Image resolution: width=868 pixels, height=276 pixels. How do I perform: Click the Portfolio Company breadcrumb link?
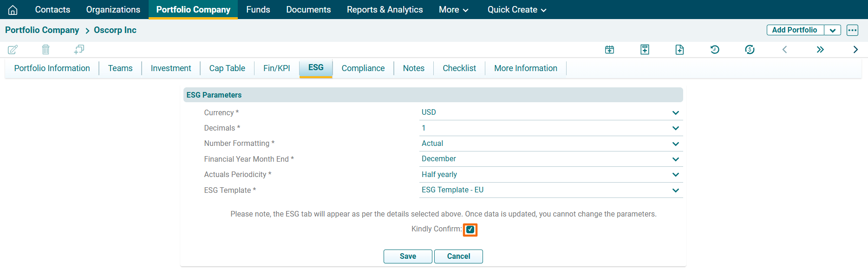[42, 30]
